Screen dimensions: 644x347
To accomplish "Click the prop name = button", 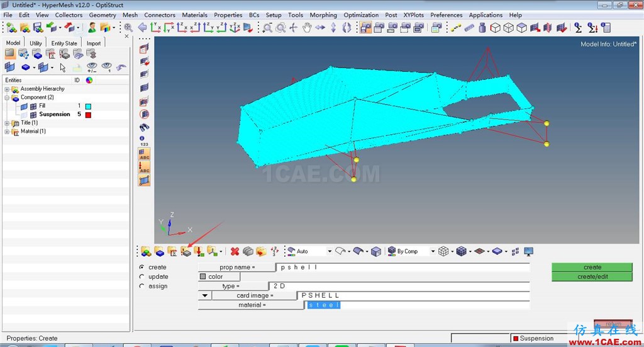I will (237, 267).
